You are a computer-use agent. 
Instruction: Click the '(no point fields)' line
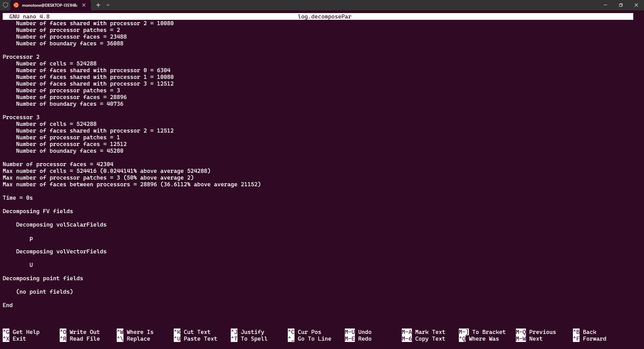(x=45, y=292)
